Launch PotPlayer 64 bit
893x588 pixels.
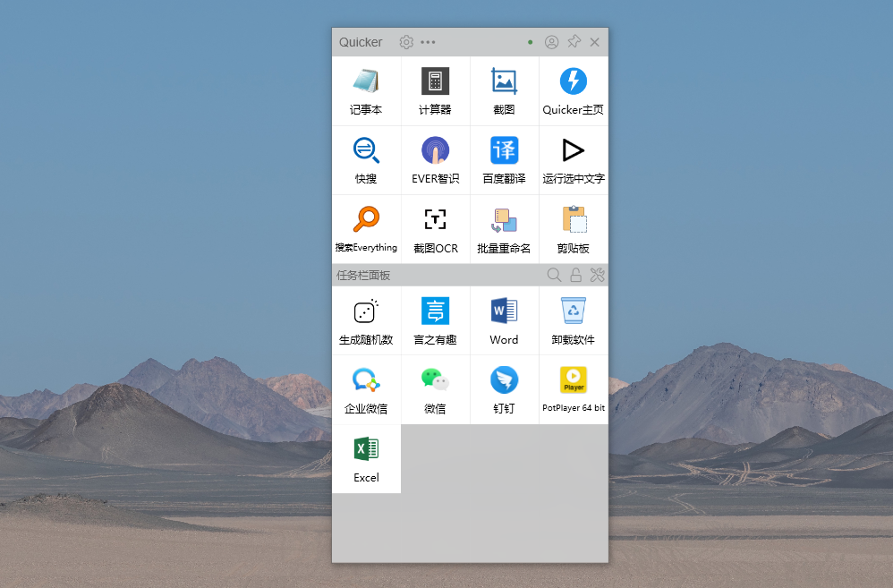574,389
